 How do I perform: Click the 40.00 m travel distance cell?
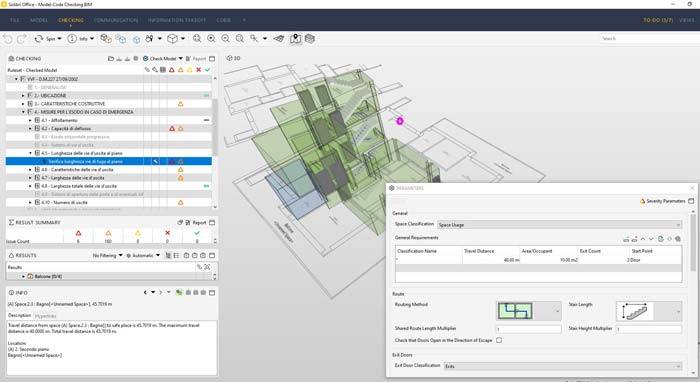pos(491,260)
